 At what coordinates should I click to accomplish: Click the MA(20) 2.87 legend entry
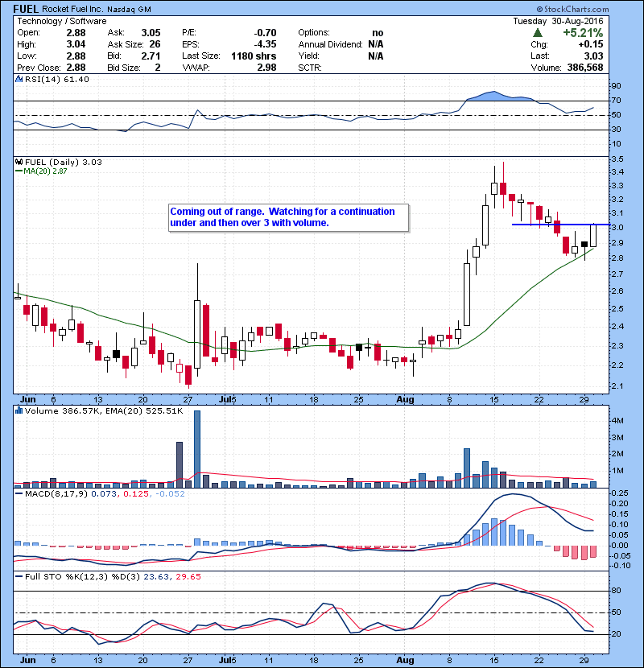[41, 171]
